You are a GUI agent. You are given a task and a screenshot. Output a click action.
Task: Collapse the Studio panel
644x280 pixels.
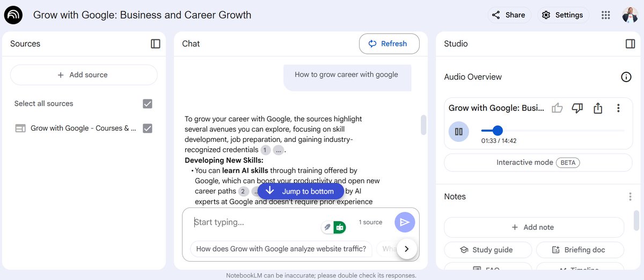click(631, 44)
